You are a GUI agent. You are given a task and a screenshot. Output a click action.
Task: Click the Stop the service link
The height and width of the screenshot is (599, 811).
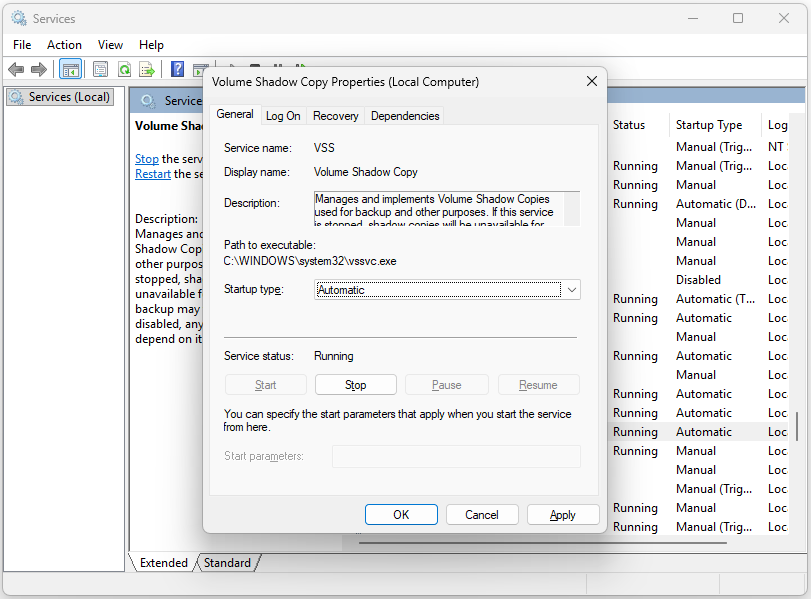click(147, 159)
